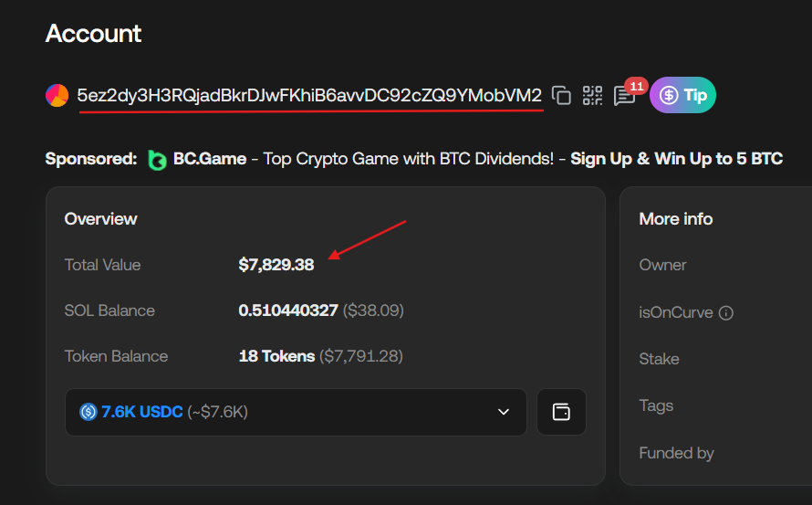This screenshot has height=505, width=812.
Task: Open the comments icon with the 11 badge
Action: [x=625, y=96]
